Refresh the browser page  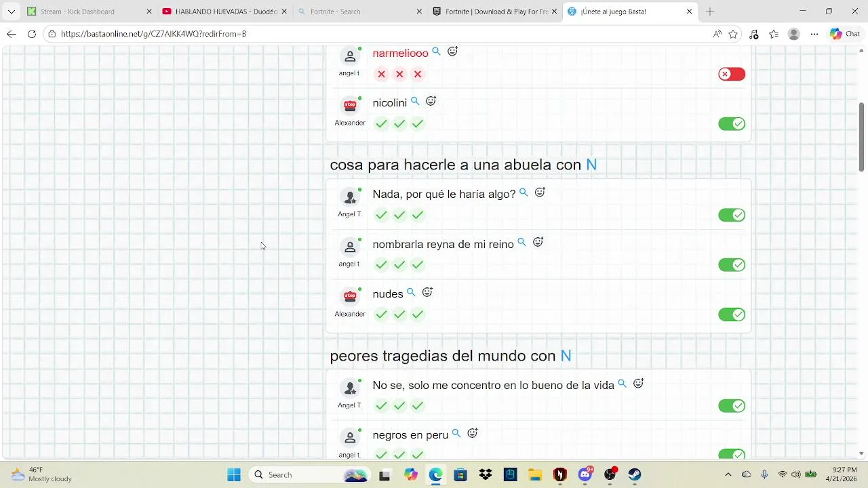tap(32, 34)
